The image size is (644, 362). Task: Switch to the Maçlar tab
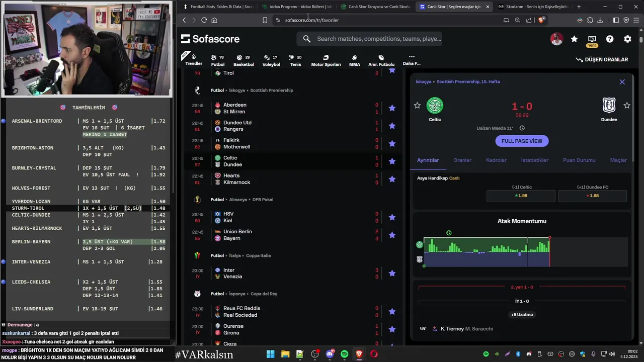(x=618, y=160)
